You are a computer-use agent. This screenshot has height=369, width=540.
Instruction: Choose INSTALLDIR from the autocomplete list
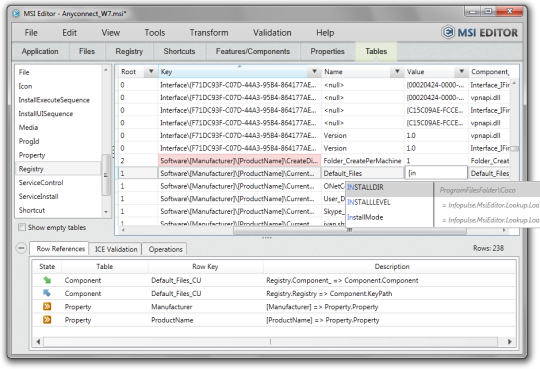(x=389, y=187)
